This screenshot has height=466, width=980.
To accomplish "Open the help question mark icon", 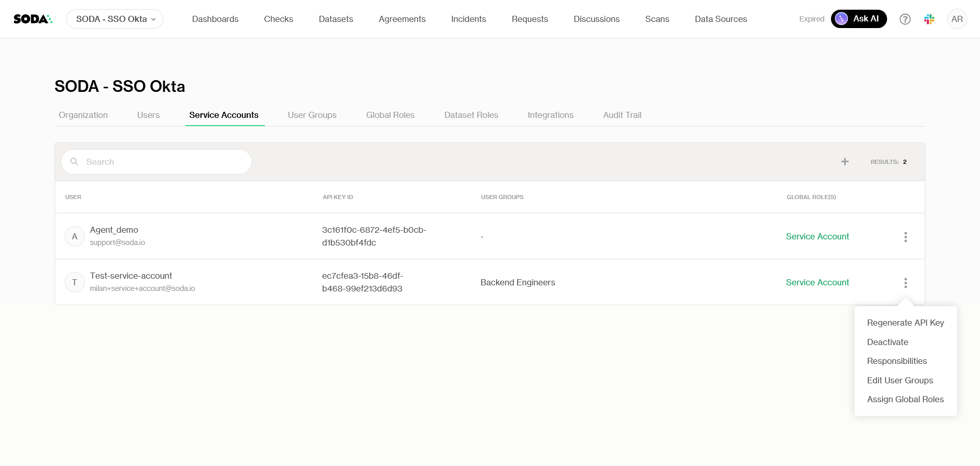I will coord(904,19).
